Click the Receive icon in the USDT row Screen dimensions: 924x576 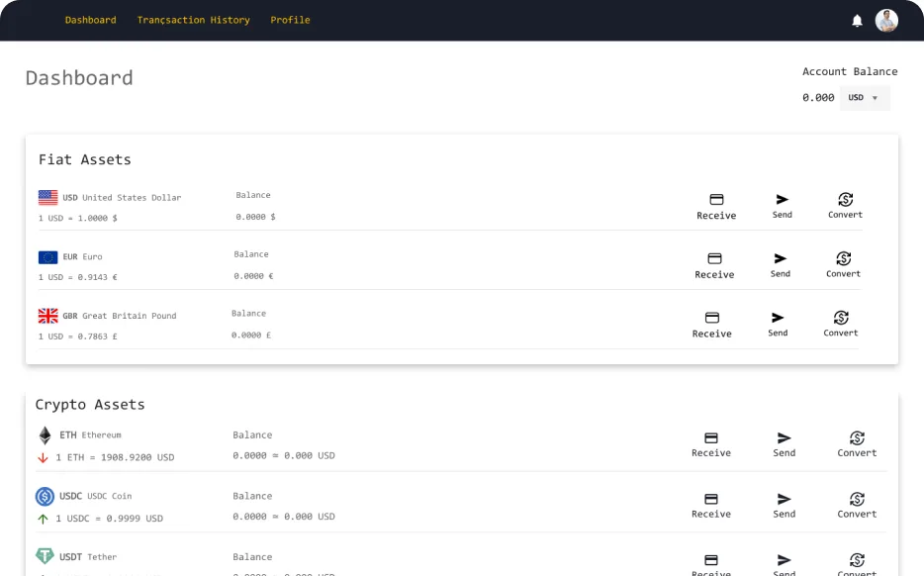(x=711, y=560)
